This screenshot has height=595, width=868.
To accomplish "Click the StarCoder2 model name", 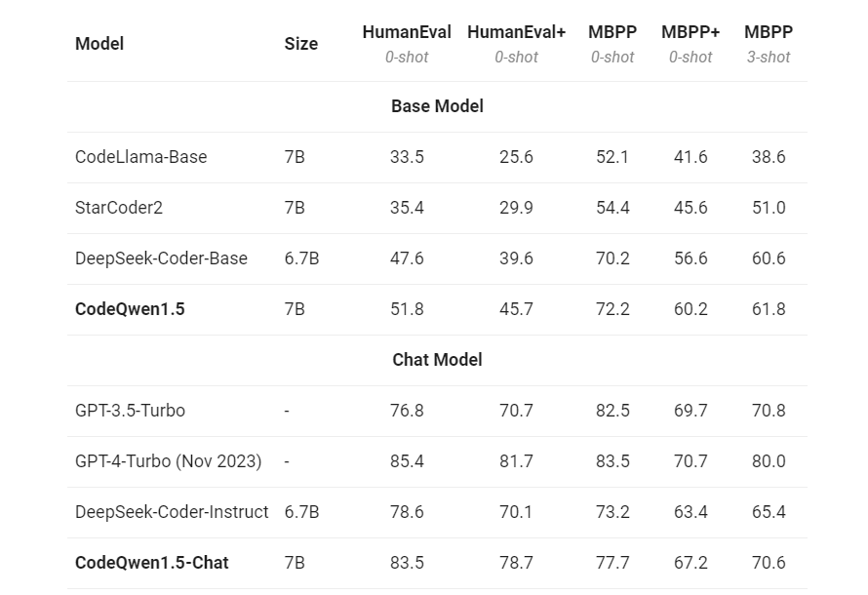I will (x=116, y=208).
